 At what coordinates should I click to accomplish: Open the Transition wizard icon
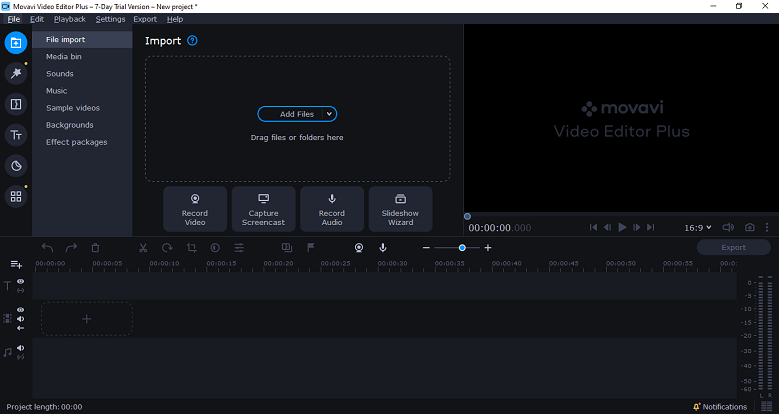287,248
